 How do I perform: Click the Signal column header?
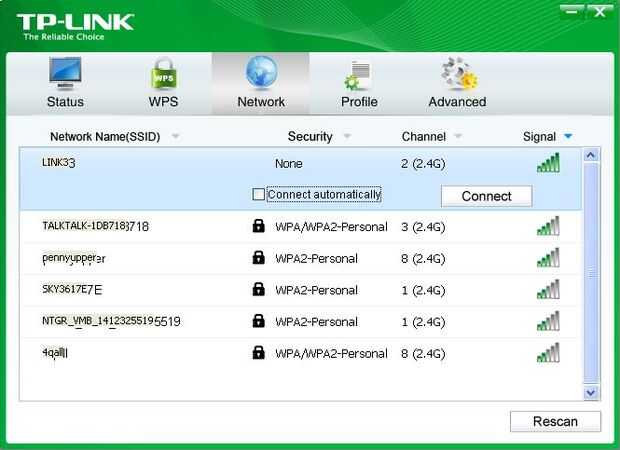point(539,137)
